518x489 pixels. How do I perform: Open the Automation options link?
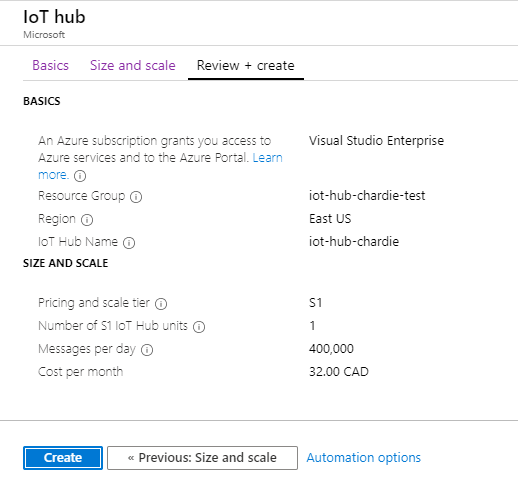[x=364, y=457]
